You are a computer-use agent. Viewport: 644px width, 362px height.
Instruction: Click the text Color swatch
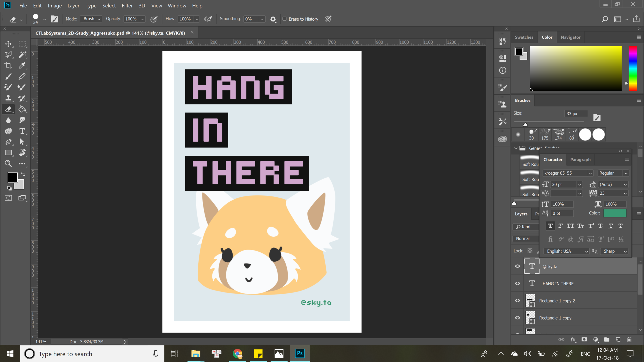pyautogui.click(x=615, y=213)
